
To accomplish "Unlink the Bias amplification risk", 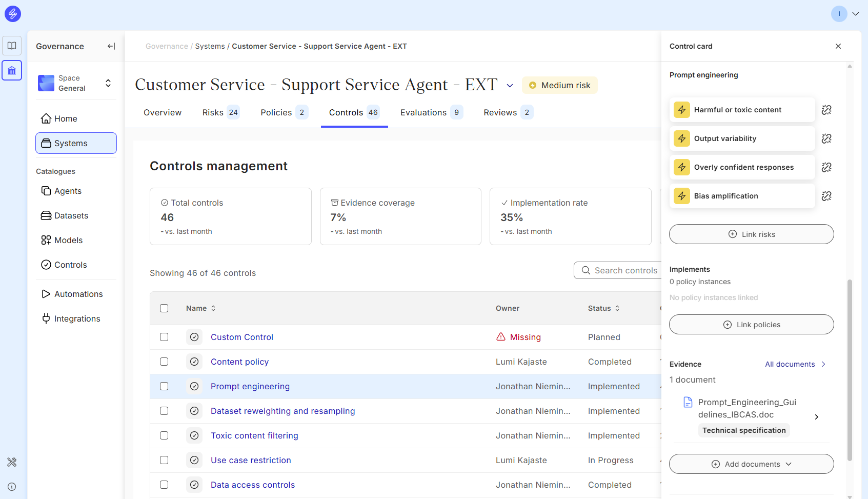I will (826, 196).
